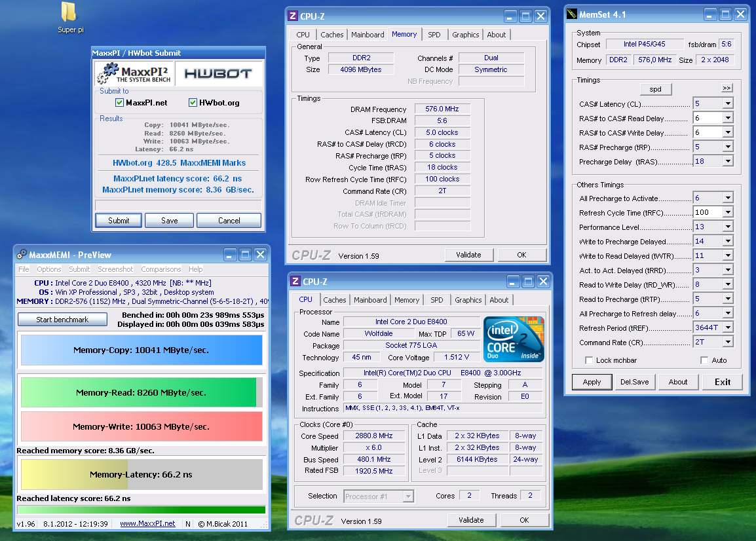Click Submit in MaxxPI HWbot dialog
The width and height of the screenshot is (756, 541).
tap(119, 220)
